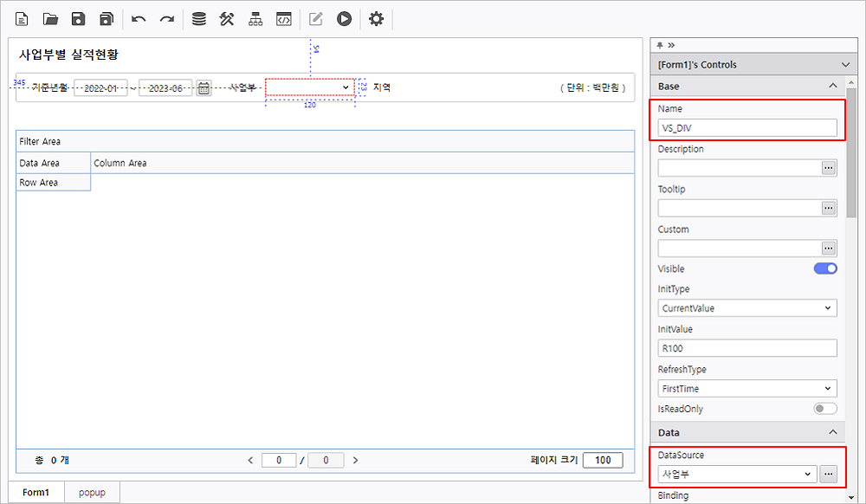The image size is (866, 504).
Task: Open the InitType CurrentValue dropdown
Action: click(x=747, y=308)
